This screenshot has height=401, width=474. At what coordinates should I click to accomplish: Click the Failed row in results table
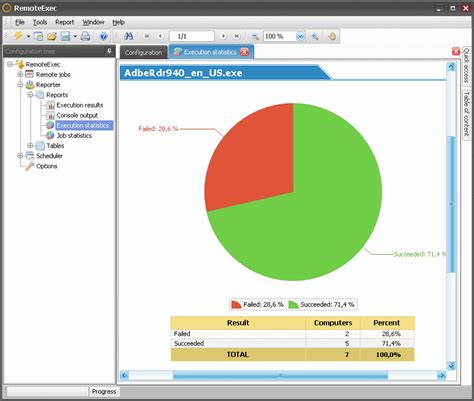[x=292, y=334]
